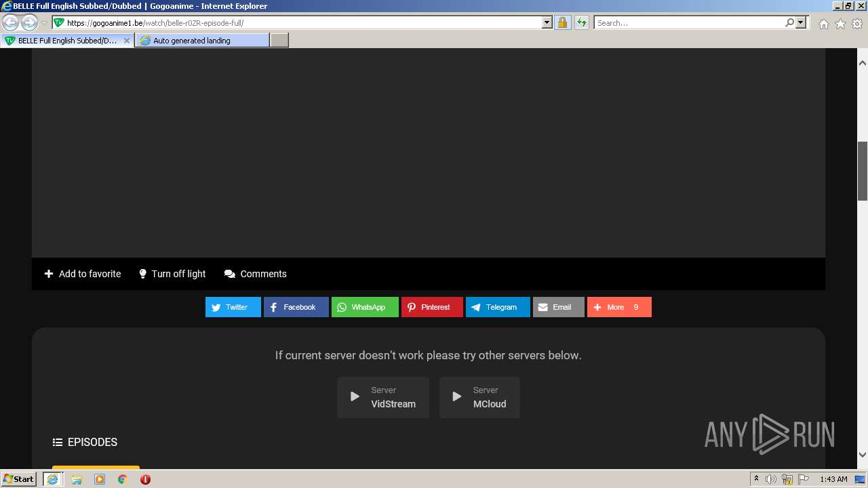Open the Windows Start menu
The height and width of the screenshot is (488, 868).
click(18, 479)
